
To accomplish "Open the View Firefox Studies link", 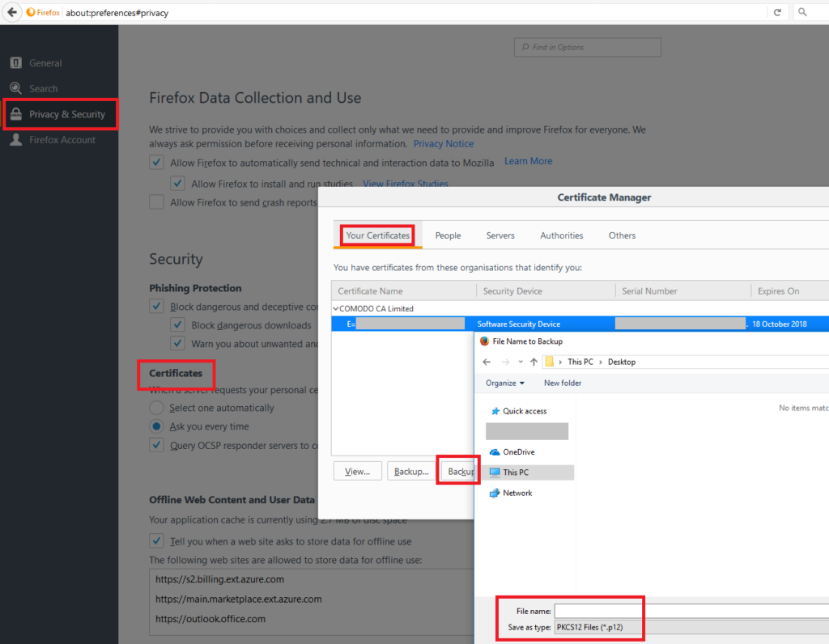I will coord(406,184).
